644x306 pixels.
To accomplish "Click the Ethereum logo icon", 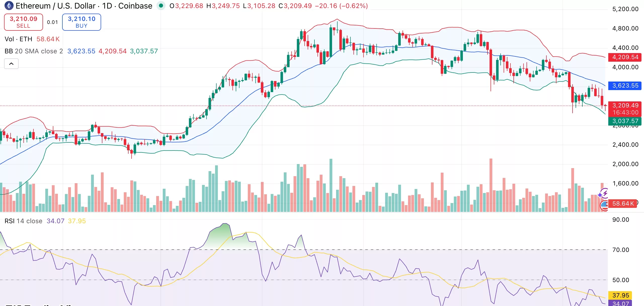I will [x=9, y=6].
